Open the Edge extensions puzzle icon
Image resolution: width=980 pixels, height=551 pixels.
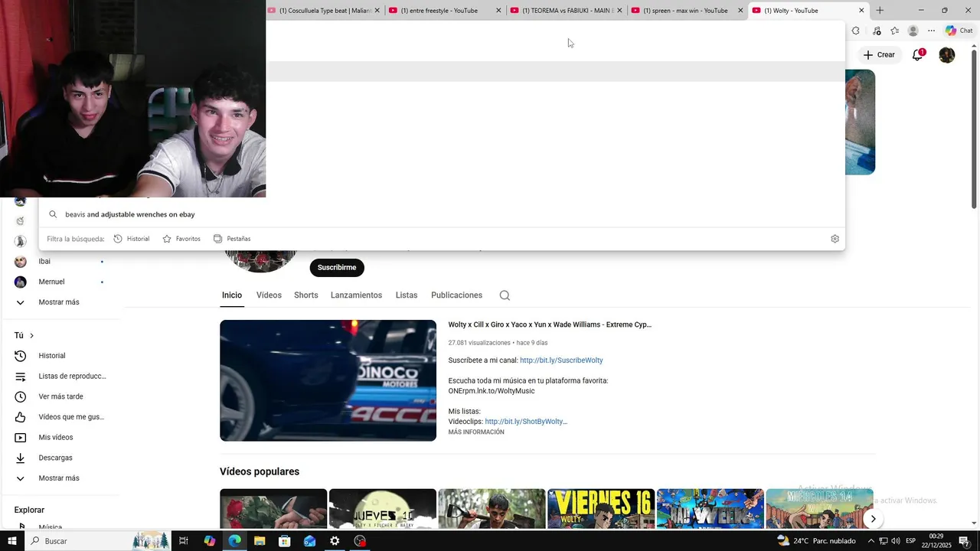pyautogui.click(x=855, y=31)
